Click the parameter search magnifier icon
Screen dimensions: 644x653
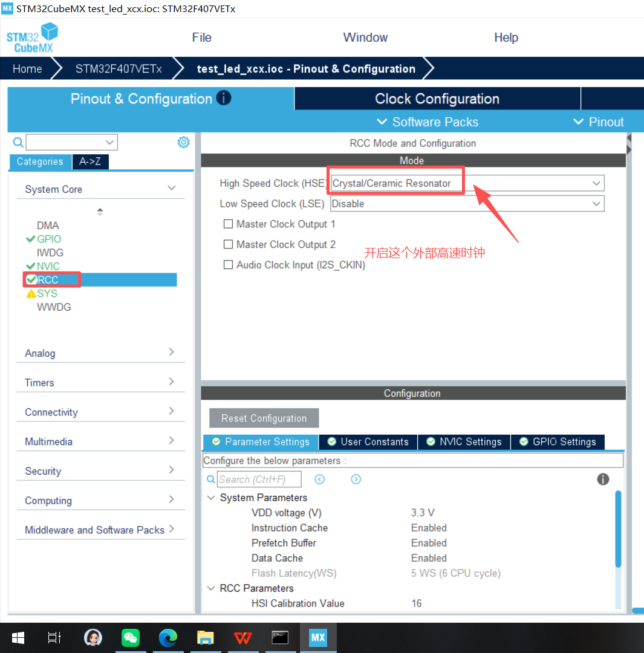click(211, 479)
